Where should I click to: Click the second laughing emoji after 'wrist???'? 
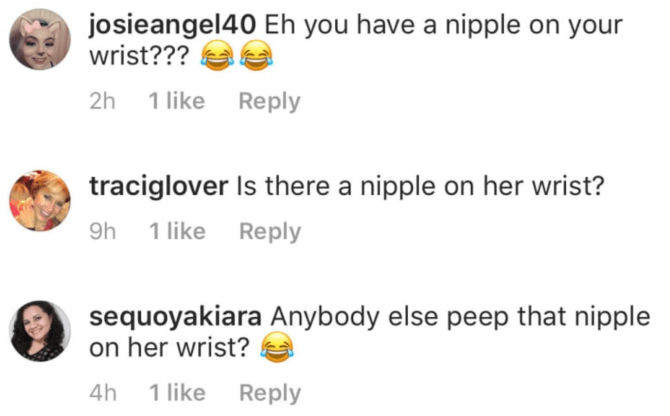pyautogui.click(x=256, y=56)
